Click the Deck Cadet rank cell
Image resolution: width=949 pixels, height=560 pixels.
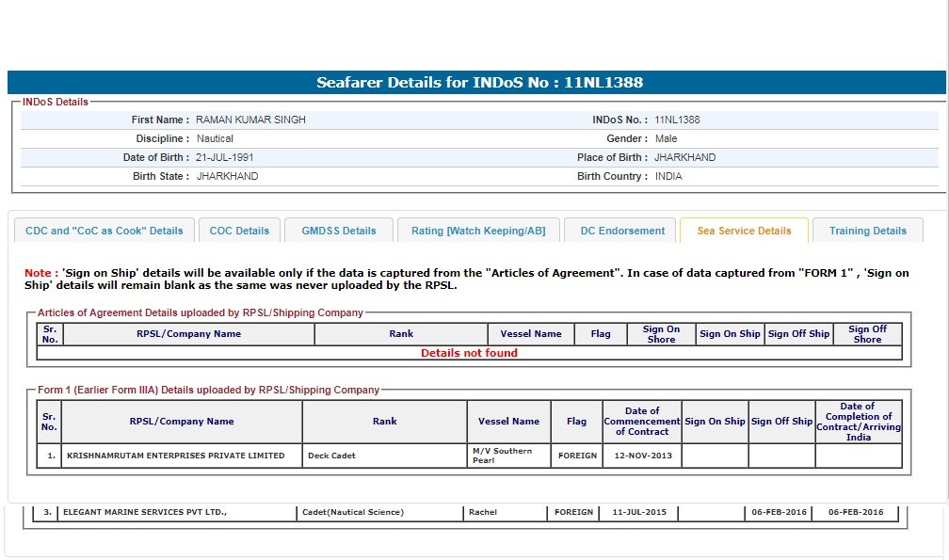point(331,456)
